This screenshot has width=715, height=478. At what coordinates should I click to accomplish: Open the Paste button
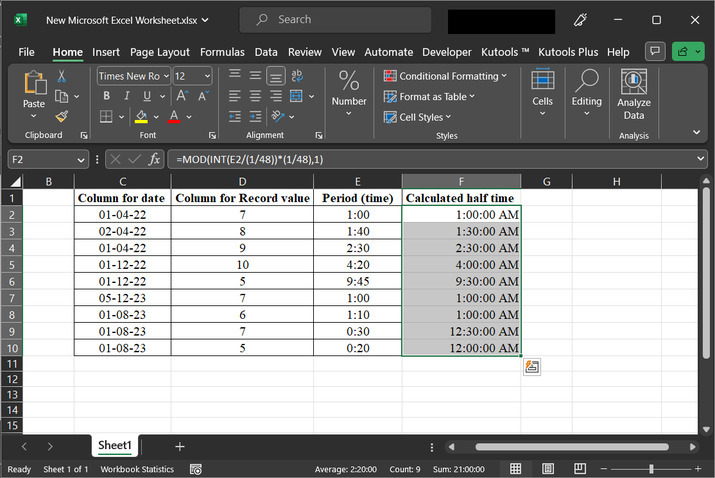34,90
